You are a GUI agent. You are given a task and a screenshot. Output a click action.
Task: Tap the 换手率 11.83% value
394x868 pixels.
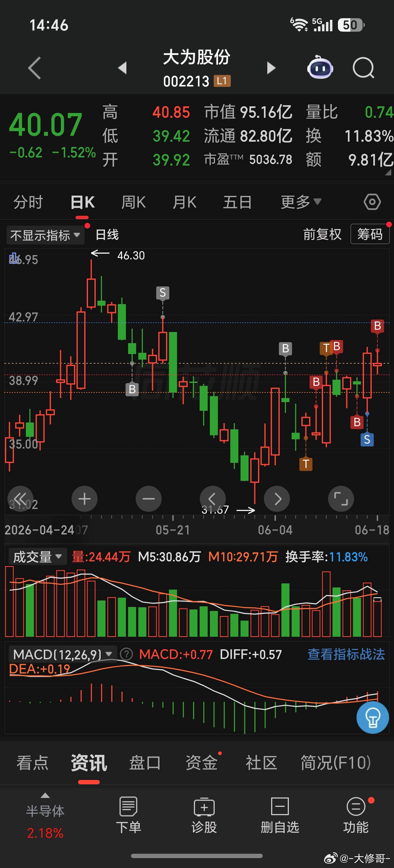(x=348, y=557)
